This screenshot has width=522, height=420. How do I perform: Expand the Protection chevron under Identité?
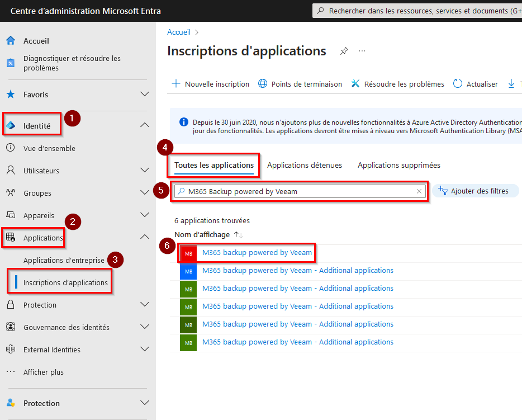tap(145, 304)
